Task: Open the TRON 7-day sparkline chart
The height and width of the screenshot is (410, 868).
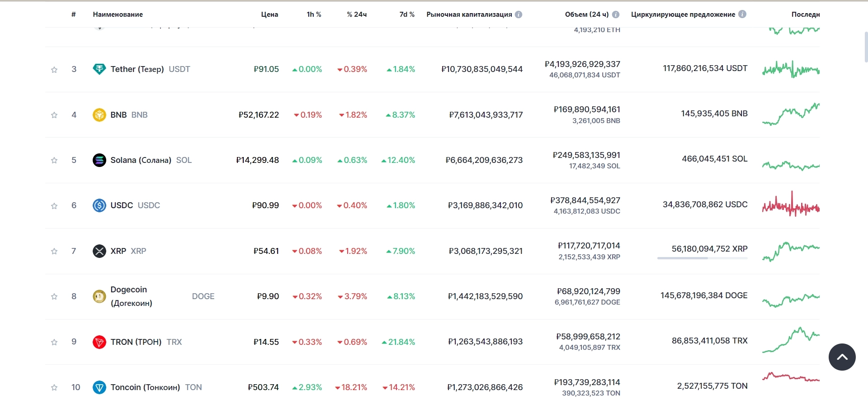Action: [791, 340]
